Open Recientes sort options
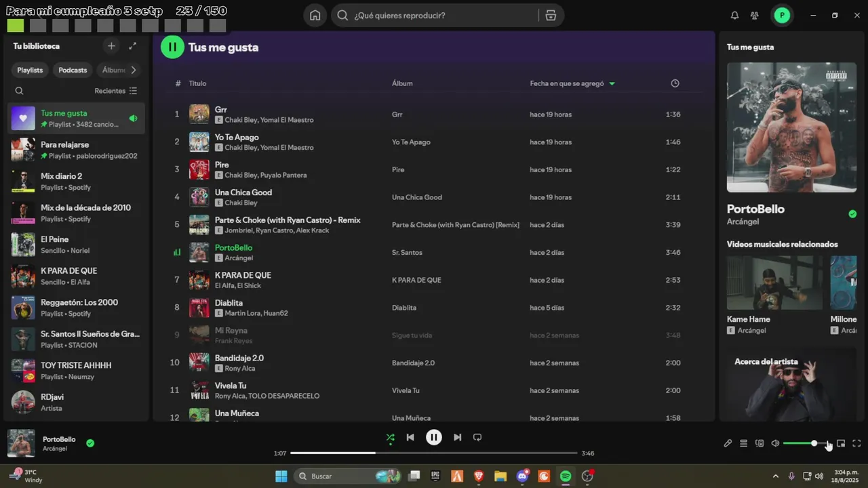Screen dimensions: 868x488 pos(116,91)
